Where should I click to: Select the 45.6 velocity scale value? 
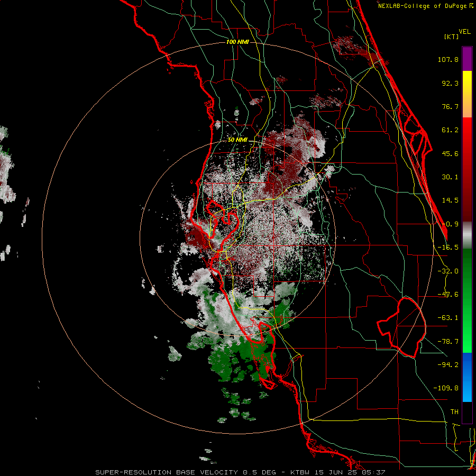450,153
